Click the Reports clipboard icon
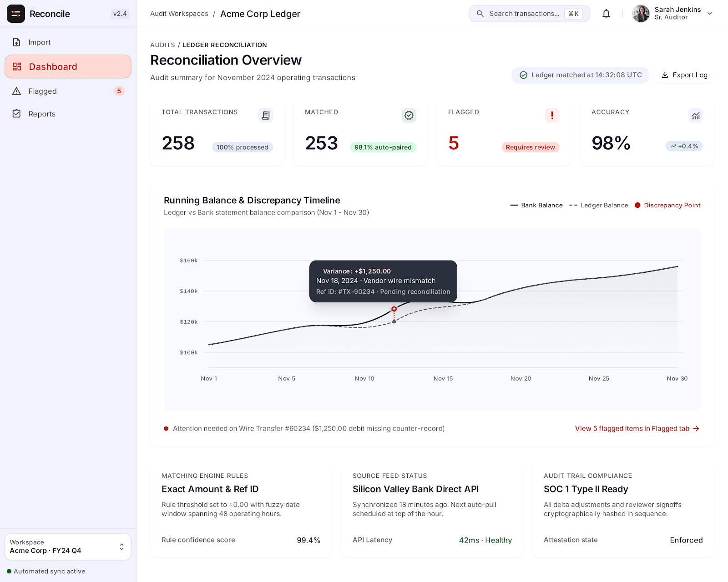This screenshot has height=582, width=728. [17, 114]
